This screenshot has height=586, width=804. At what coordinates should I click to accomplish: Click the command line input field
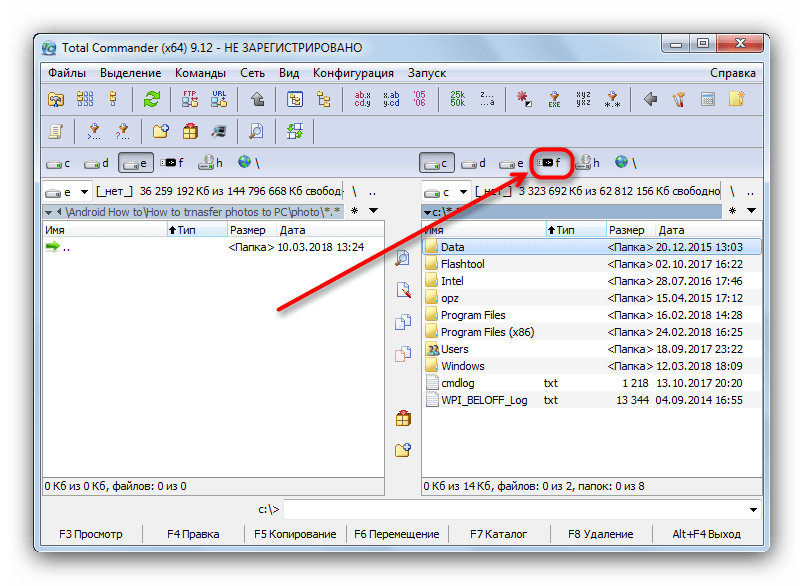[x=520, y=510]
